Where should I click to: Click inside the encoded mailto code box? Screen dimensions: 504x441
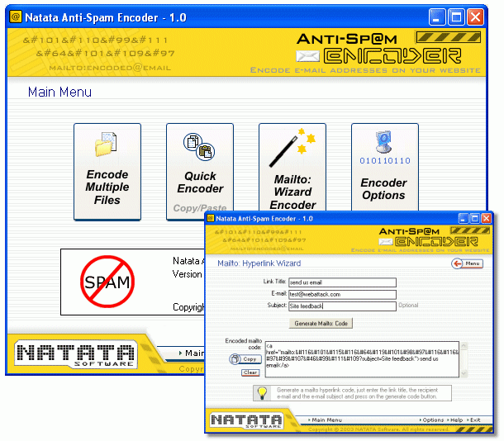(x=362, y=359)
